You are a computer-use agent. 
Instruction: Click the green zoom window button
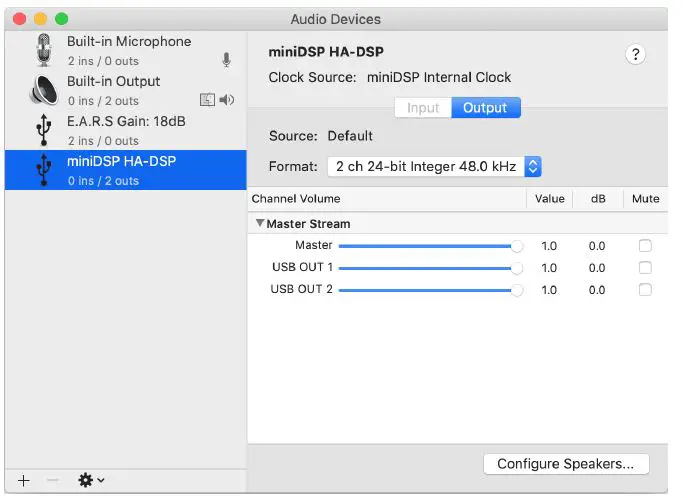(61, 19)
